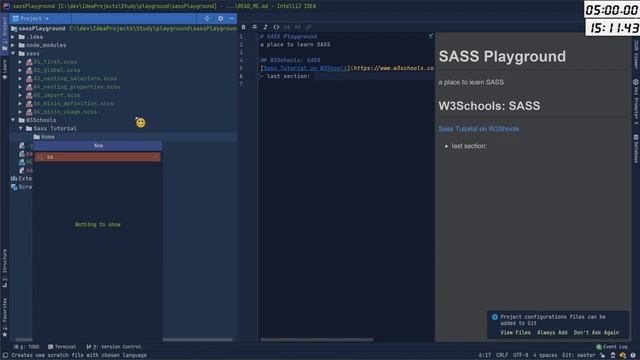Screen dimensions: 640x360
Task: Click the preview layout toggle icon in editor corner
Action: click(x=431, y=36)
